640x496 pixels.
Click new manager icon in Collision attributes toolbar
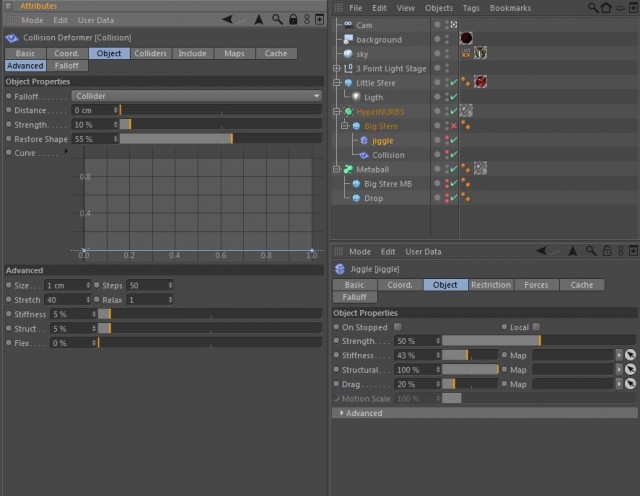click(320, 19)
